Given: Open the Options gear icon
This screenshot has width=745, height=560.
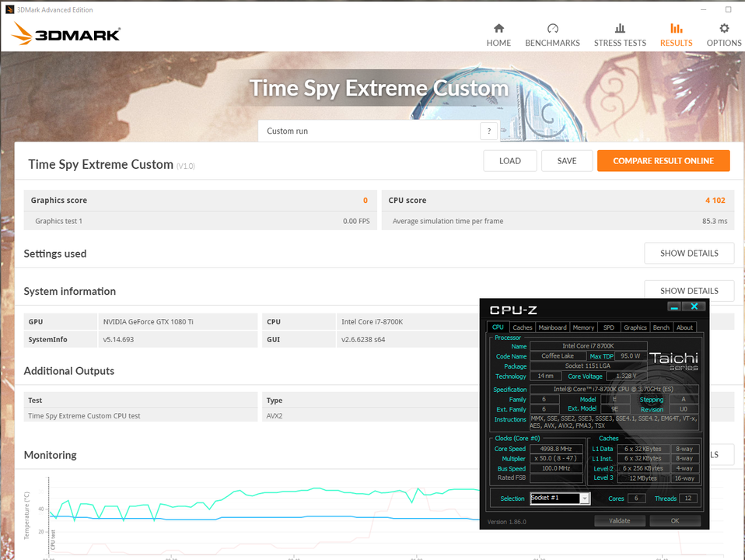Looking at the screenshot, I should (724, 28).
